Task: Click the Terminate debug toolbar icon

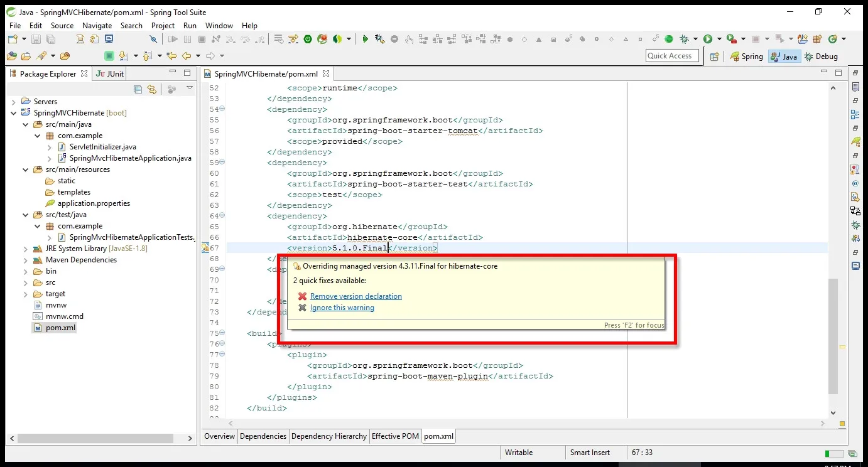Action: pos(202,39)
